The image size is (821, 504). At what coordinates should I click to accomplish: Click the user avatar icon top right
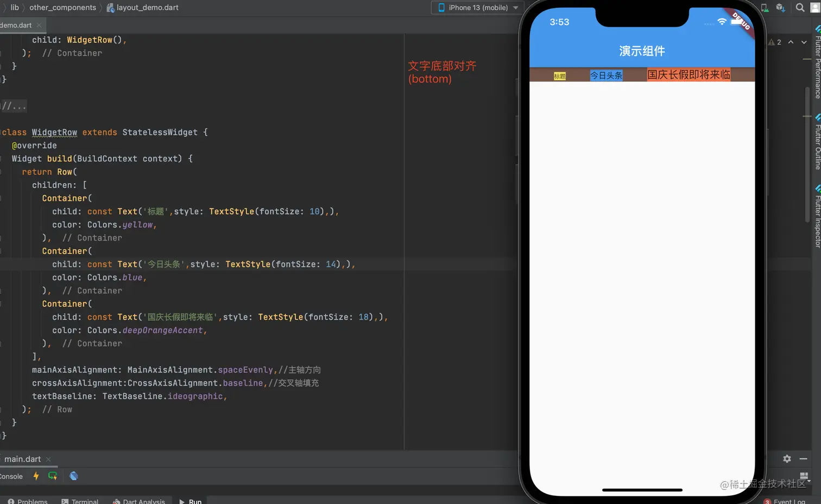tap(816, 8)
